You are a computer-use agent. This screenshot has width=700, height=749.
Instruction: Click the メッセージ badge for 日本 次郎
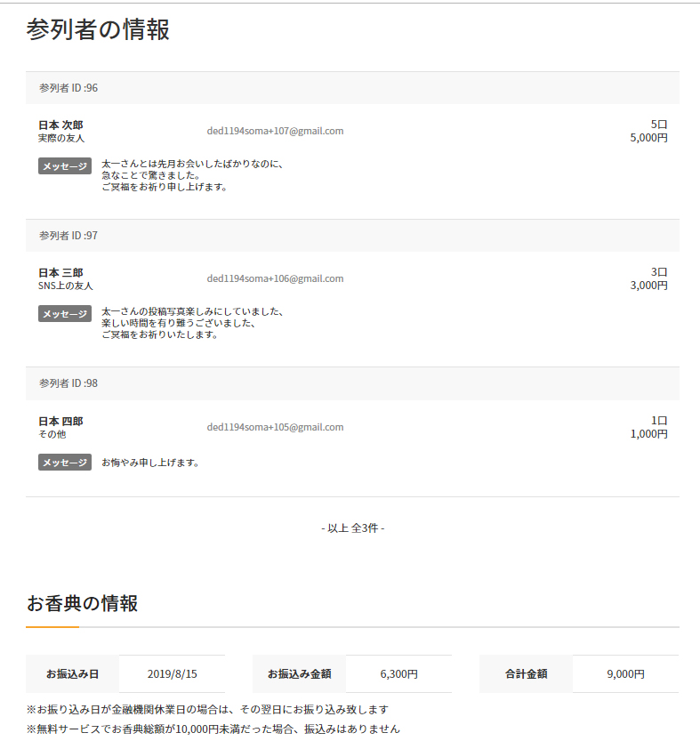tap(65, 166)
